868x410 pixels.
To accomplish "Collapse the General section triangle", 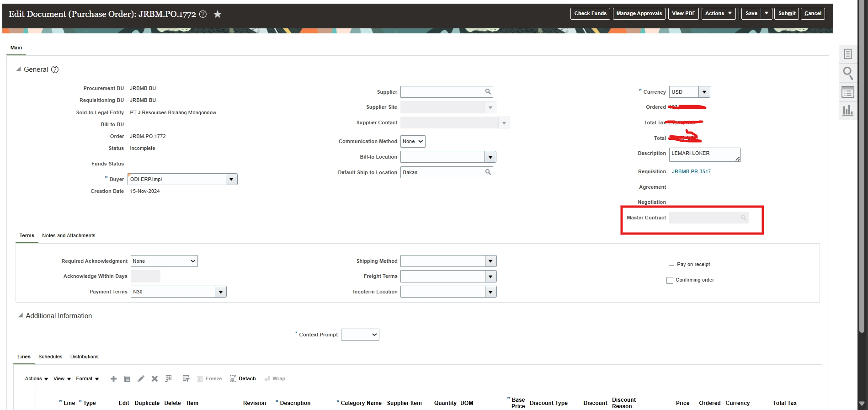I will point(19,69).
